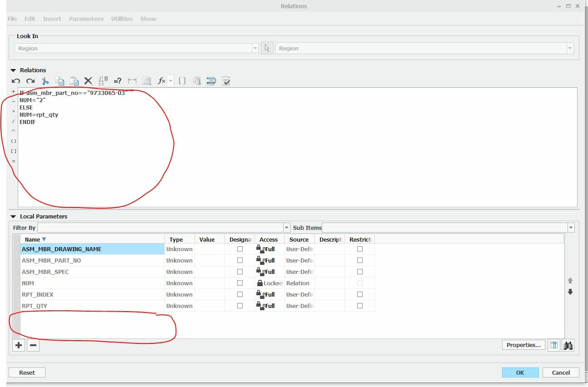Open the Insert menu

[52, 19]
